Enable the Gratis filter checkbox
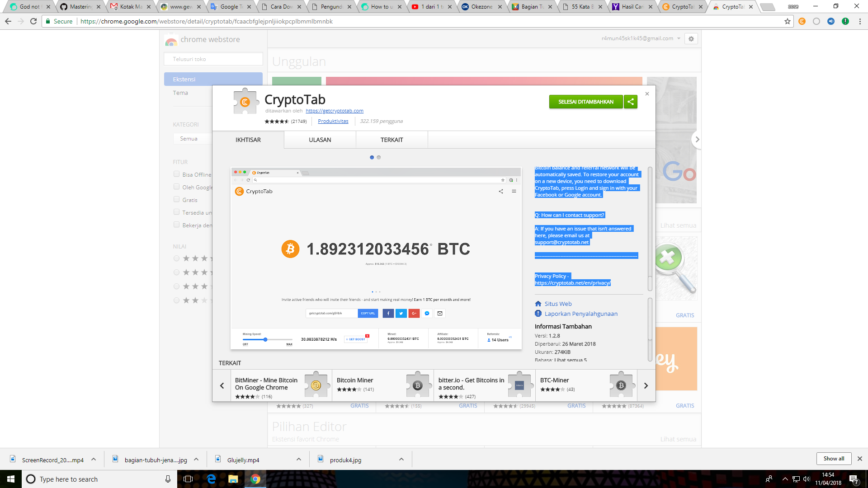 pyautogui.click(x=176, y=199)
